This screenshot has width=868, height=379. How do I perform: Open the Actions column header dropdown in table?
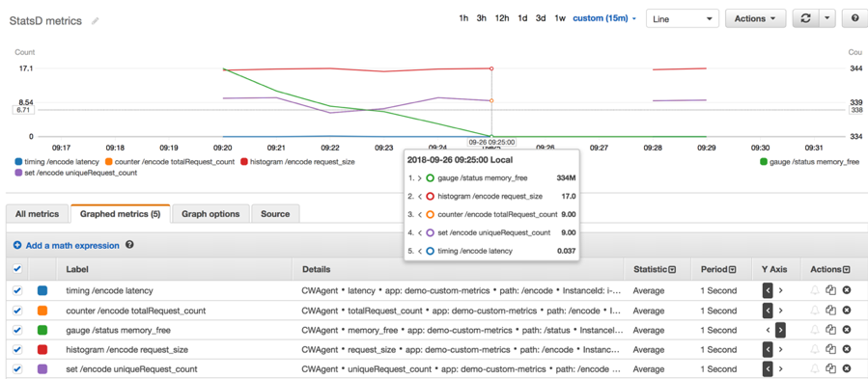tap(847, 269)
